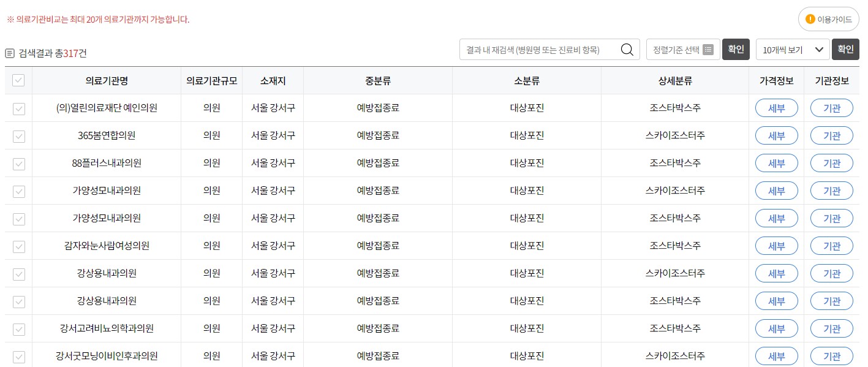868x367 pixels.
Task: Open 세부 price details for 88플러스내과의원
Action: [x=776, y=164]
